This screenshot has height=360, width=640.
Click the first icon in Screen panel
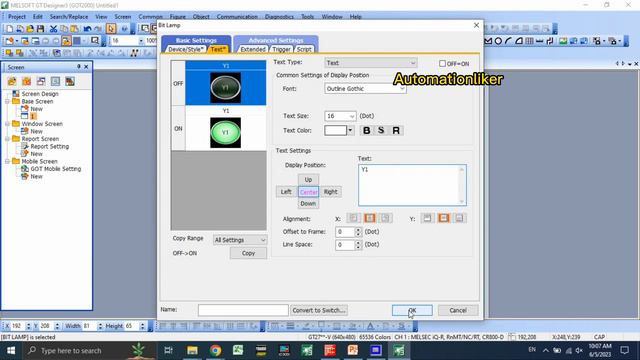[x=12, y=81]
